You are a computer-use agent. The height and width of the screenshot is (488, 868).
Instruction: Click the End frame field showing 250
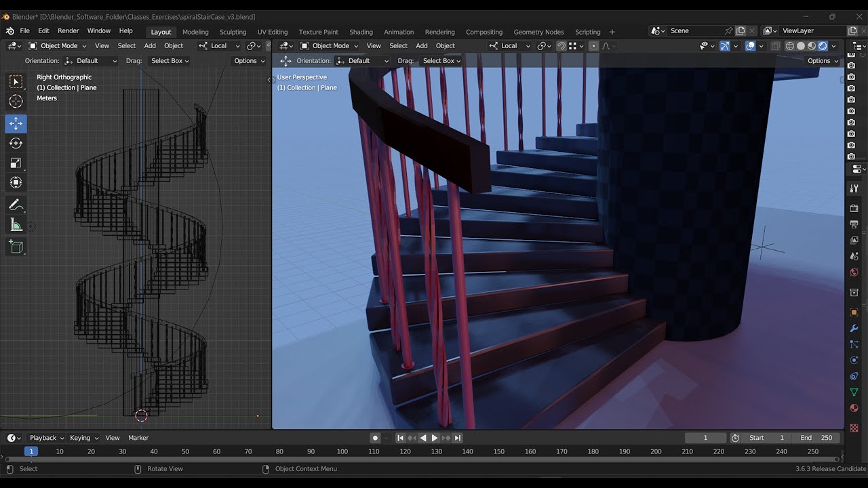pos(816,438)
